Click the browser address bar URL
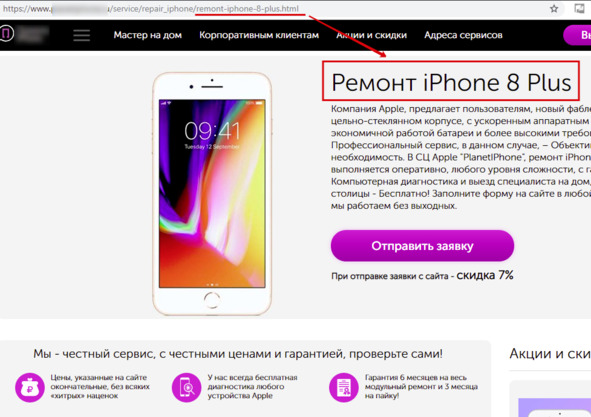This screenshot has height=417, width=591. tap(151, 9)
